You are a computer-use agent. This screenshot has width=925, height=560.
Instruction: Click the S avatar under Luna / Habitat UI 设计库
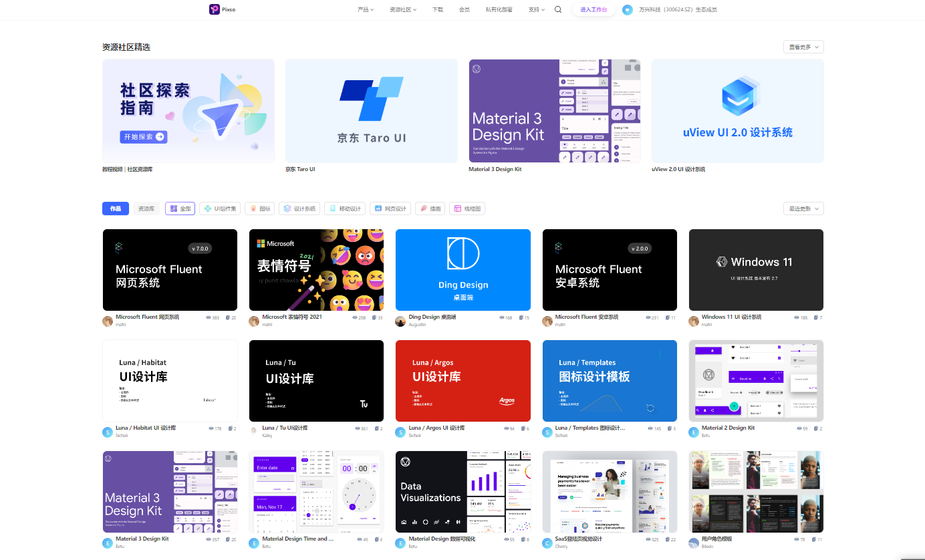108,432
